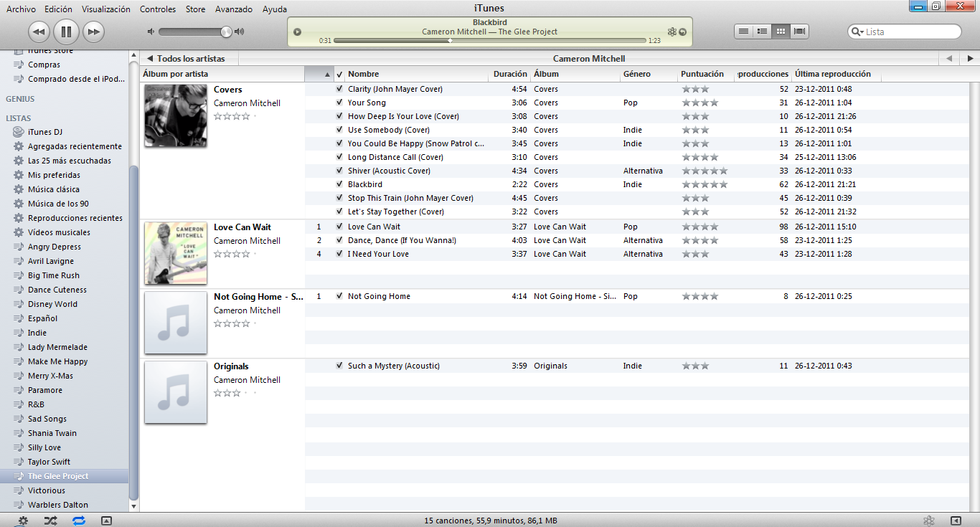980x527 pixels.
Task: Show artwork viewer panel button
Action: pyautogui.click(x=106, y=521)
